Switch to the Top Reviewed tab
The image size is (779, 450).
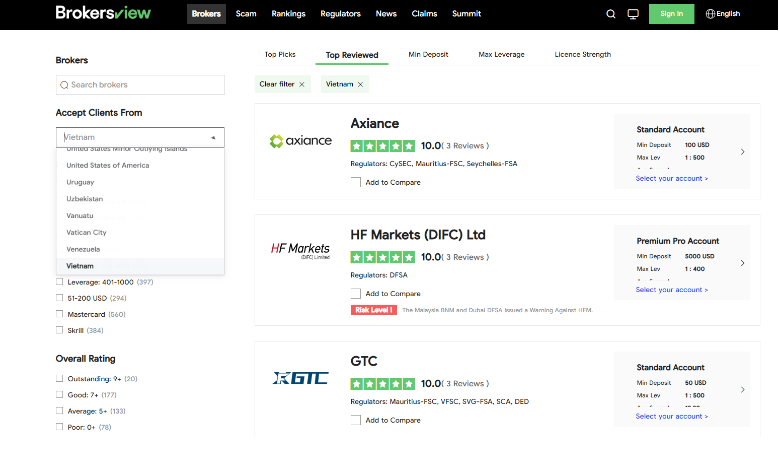pos(352,55)
